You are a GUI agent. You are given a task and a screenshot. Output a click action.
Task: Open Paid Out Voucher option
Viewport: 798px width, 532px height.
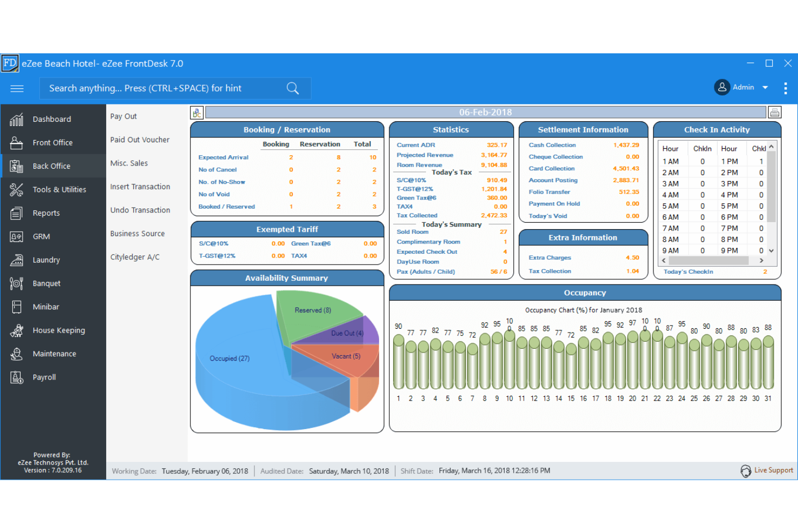pyautogui.click(x=140, y=140)
